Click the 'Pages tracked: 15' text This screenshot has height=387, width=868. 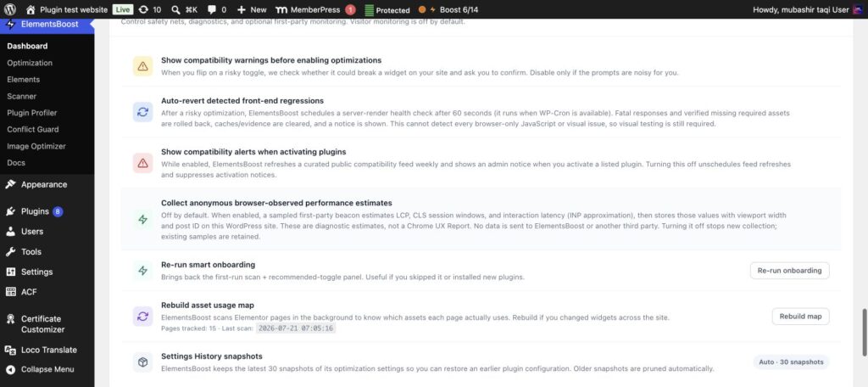click(x=188, y=328)
